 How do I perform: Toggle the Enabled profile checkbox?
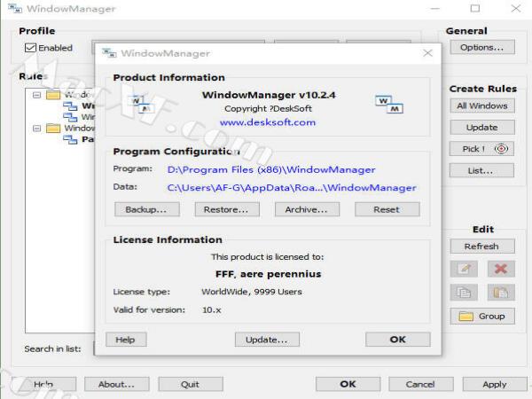(30, 48)
